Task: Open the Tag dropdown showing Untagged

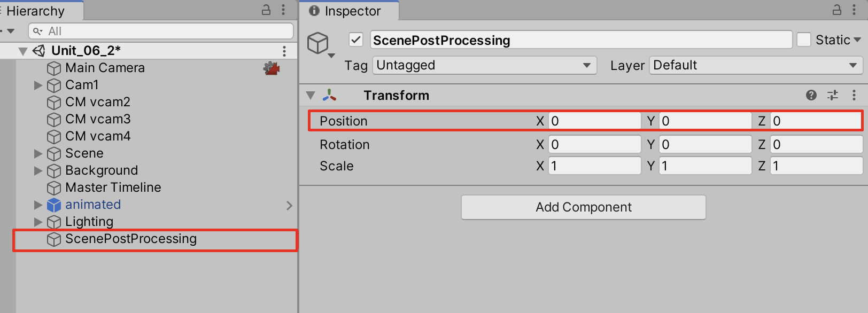Action: coord(484,65)
